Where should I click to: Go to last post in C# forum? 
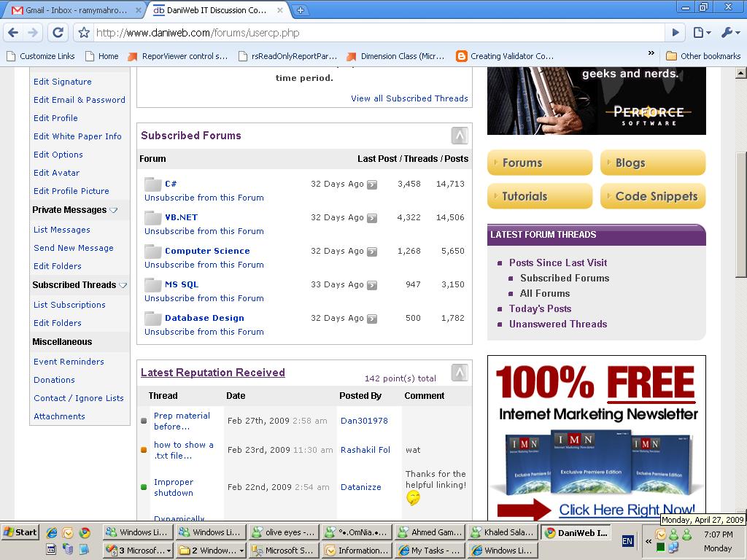(372, 184)
